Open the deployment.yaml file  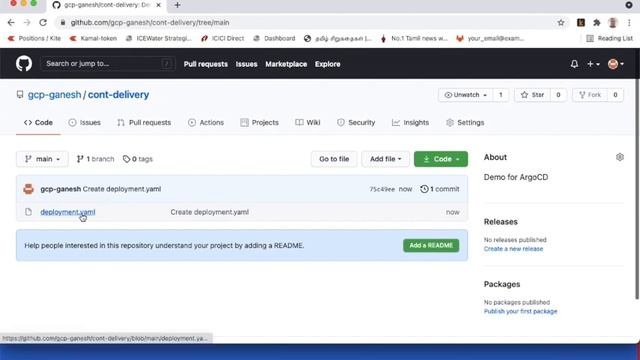68,212
